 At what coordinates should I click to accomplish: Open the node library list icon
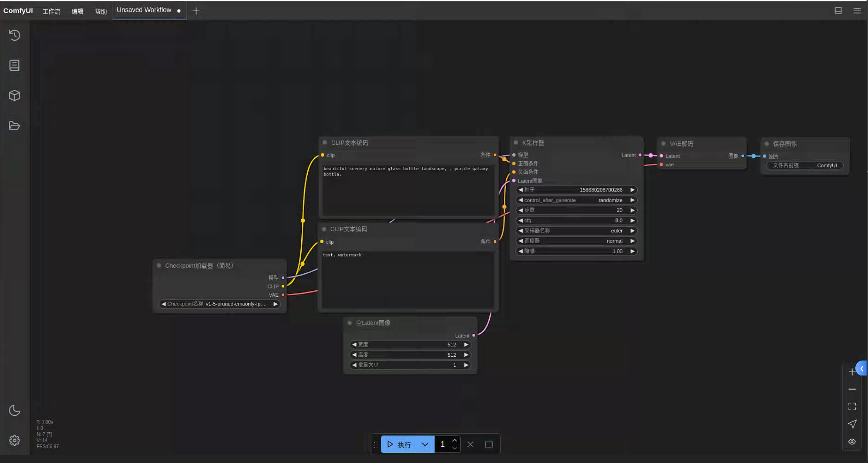(14, 65)
